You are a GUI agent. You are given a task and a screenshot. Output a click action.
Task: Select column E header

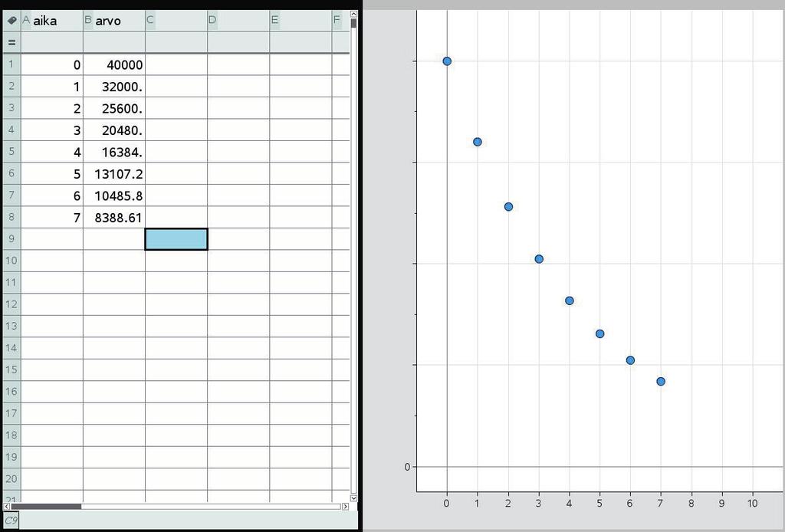(x=301, y=21)
